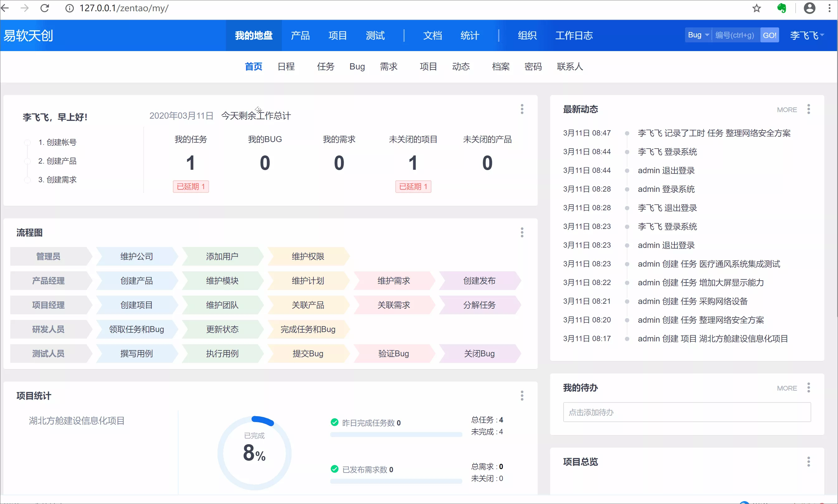Open the 统计 main menu
Screen dimensions: 838x504
click(470, 35)
